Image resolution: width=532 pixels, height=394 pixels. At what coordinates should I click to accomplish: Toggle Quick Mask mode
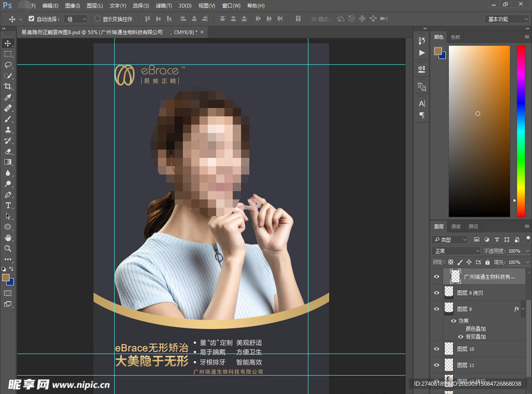pos(8,293)
